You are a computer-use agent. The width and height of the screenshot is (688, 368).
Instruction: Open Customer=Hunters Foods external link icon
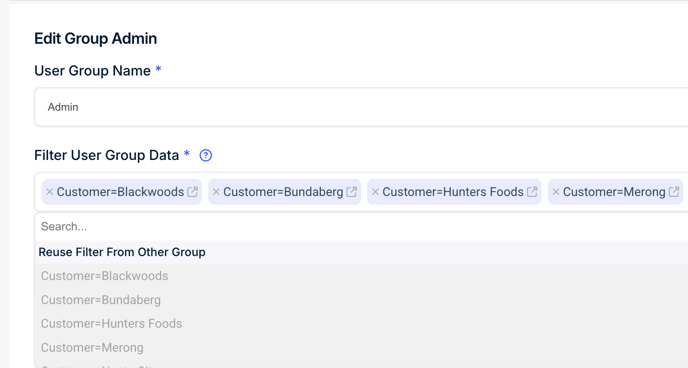click(x=532, y=192)
